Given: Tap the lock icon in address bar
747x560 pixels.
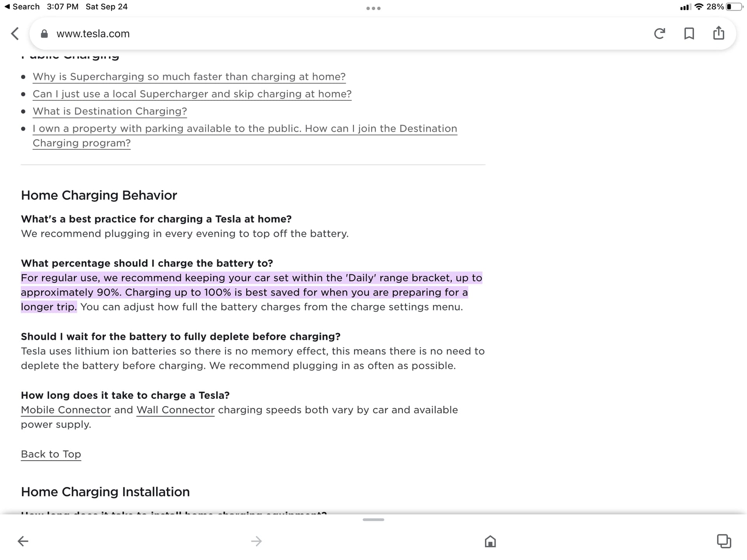Looking at the screenshot, I should [44, 34].
